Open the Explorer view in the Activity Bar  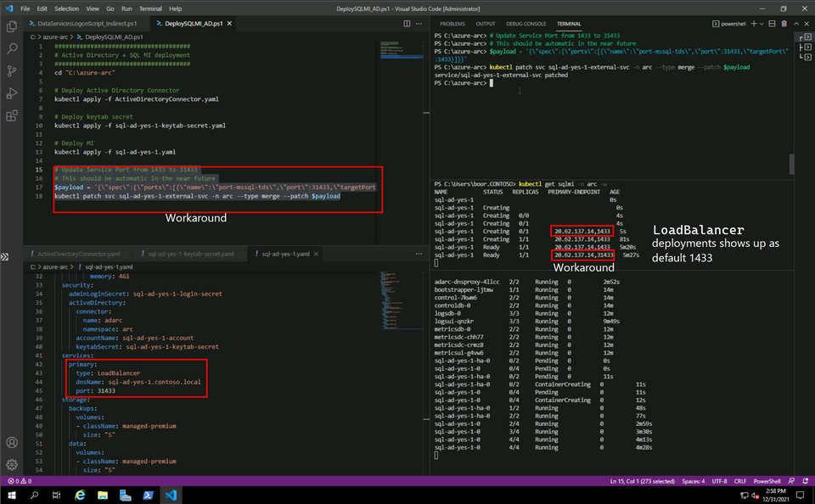tap(11, 26)
